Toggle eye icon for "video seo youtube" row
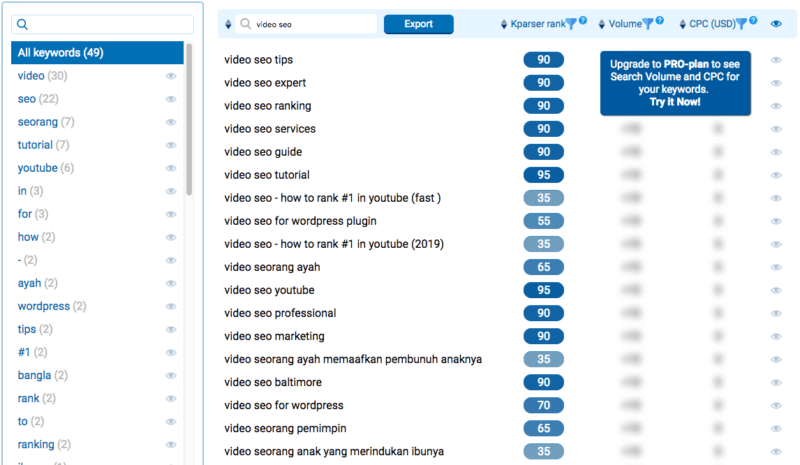Image resolution: width=800 pixels, height=465 pixels. [776, 290]
